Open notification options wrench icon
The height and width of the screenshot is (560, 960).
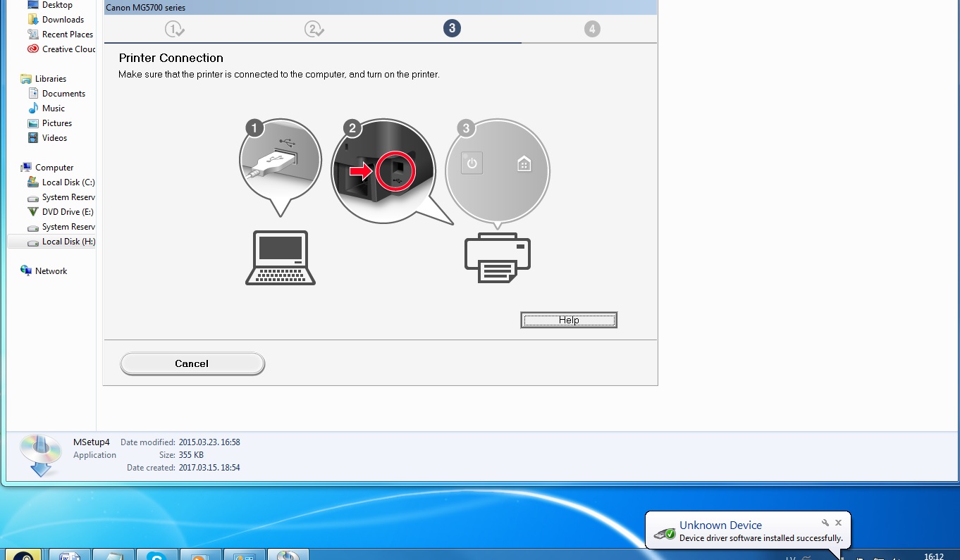(x=825, y=523)
